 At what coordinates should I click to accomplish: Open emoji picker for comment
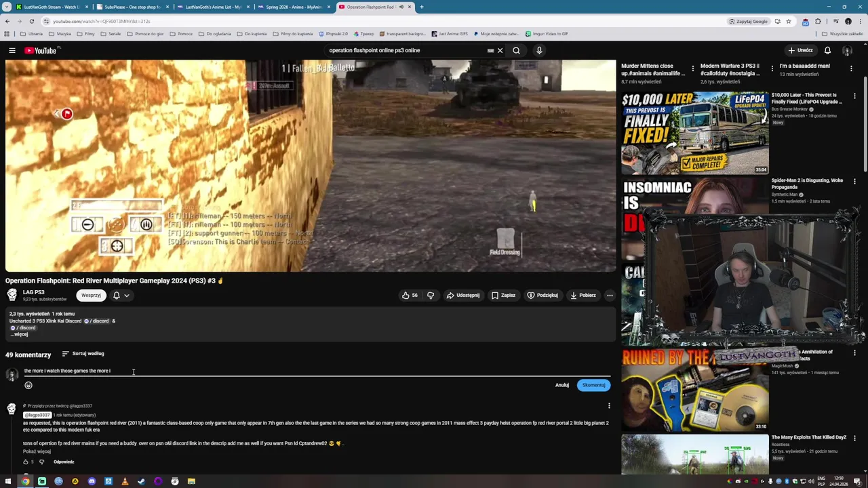pos(28,385)
